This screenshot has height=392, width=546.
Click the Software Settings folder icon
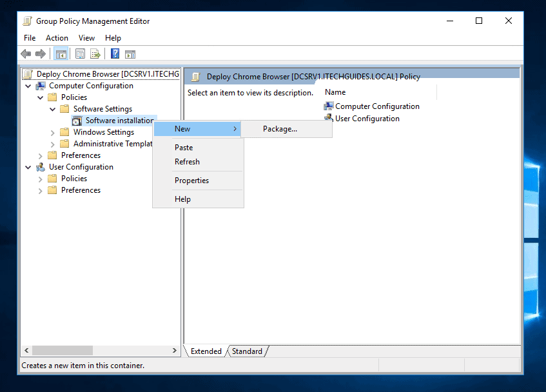(x=64, y=109)
